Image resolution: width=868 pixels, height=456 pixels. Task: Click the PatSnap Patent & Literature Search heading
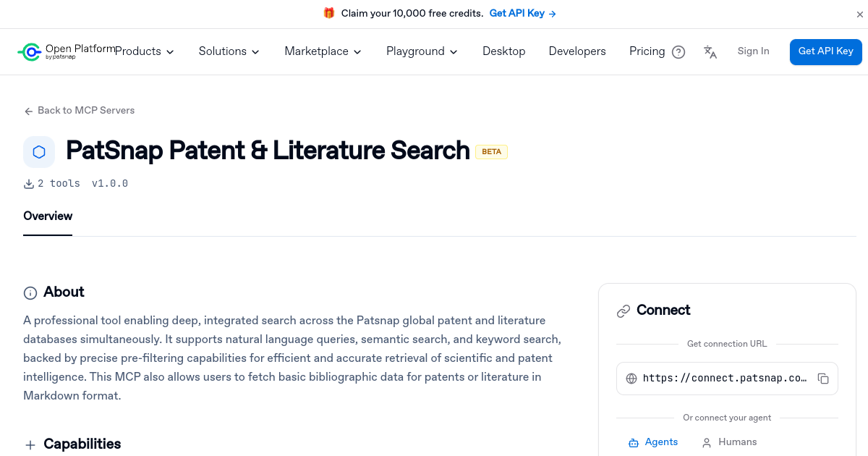click(268, 151)
